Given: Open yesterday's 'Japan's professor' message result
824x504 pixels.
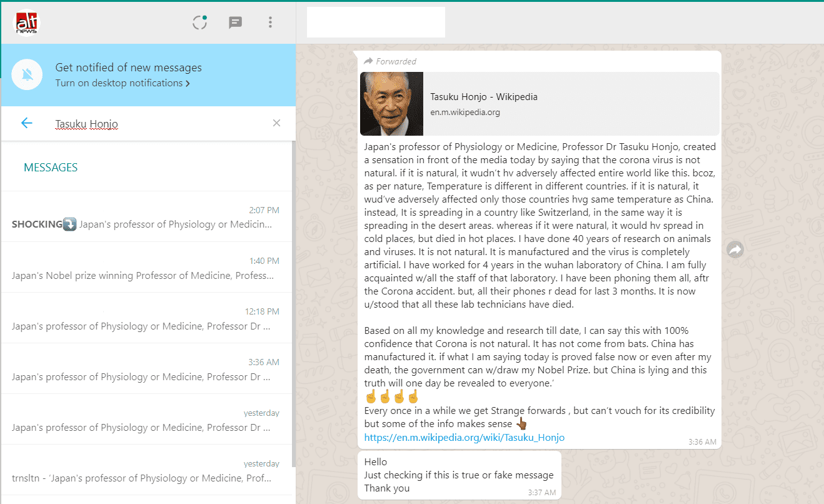Looking at the screenshot, I should pyautogui.click(x=147, y=420).
